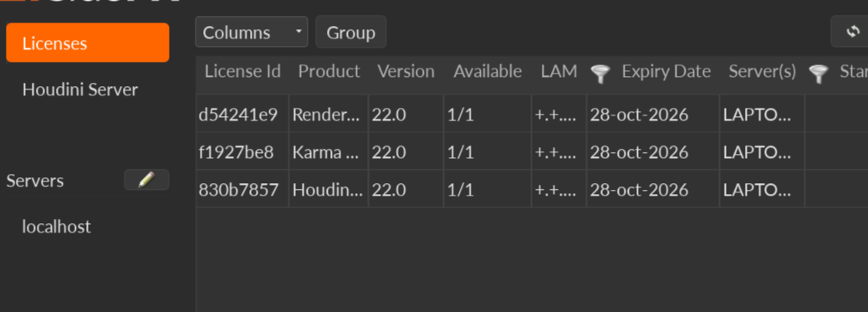This screenshot has height=312, width=868.
Task: Sort by the License Id column header
Action: tap(243, 71)
